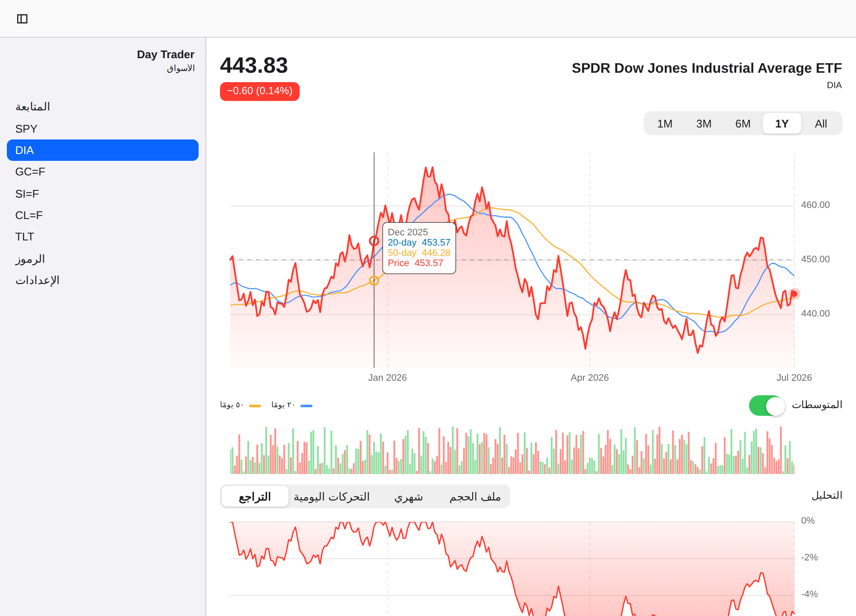Click the Day Trader app title

point(166,54)
